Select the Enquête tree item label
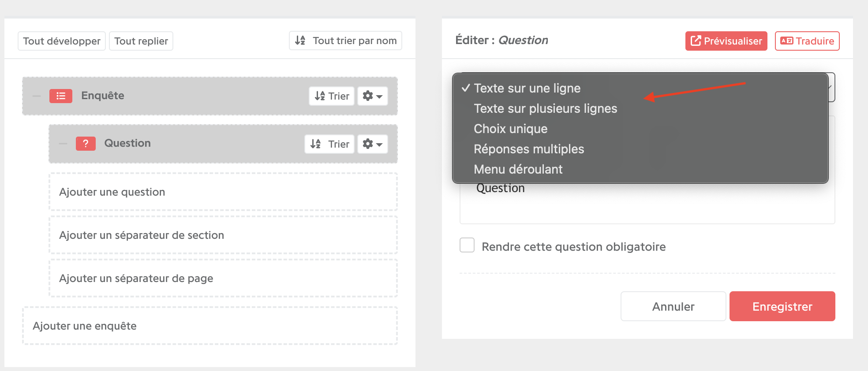Viewport: 868px width, 371px height. tap(103, 96)
